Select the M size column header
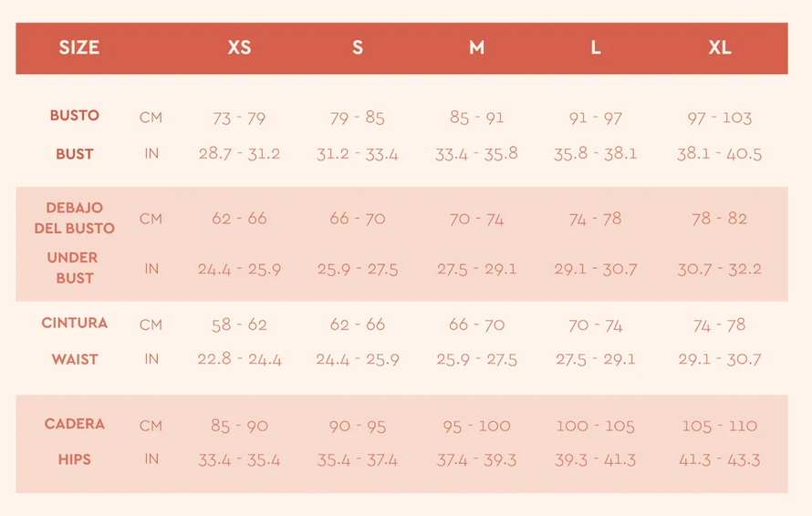 pos(476,48)
